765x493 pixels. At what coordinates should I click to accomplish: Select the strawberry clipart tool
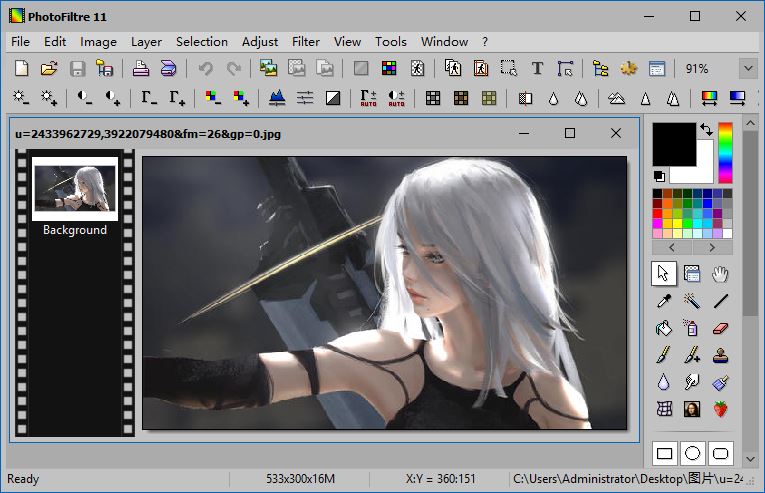(x=721, y=409)
